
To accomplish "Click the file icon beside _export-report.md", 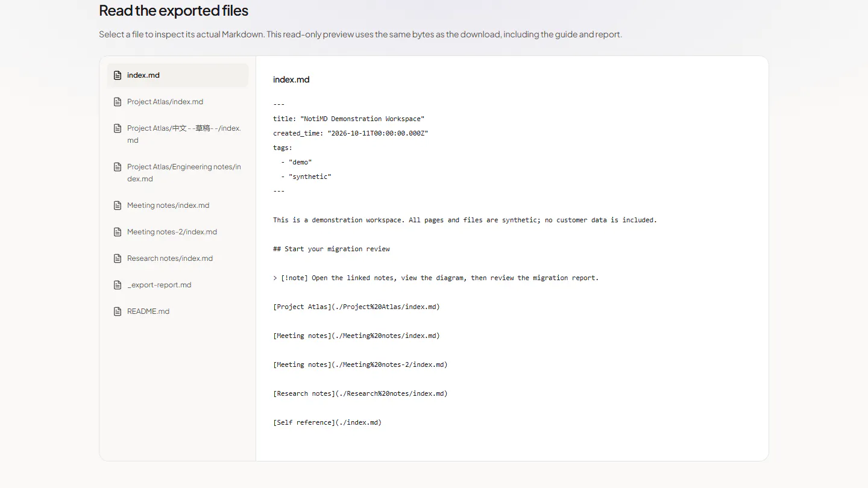I will [118, 285].
